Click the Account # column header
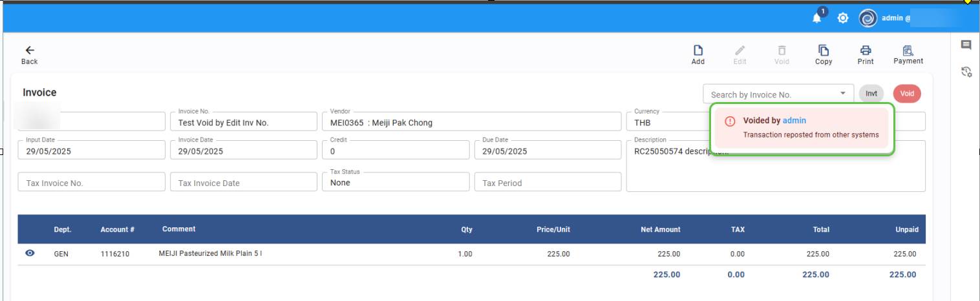Screen dimensions: 980x301 [x=117, y=229]
